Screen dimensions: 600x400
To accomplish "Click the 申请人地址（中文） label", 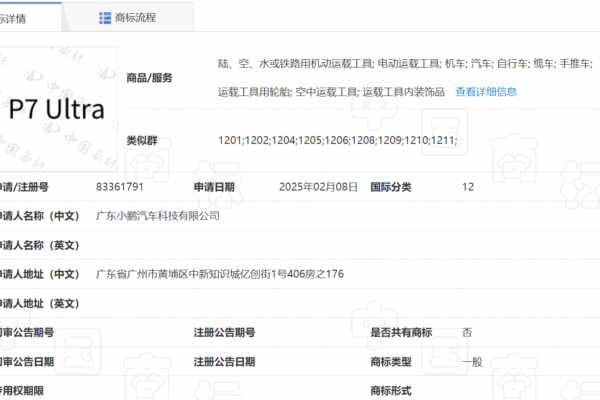I will pos(39,274).
